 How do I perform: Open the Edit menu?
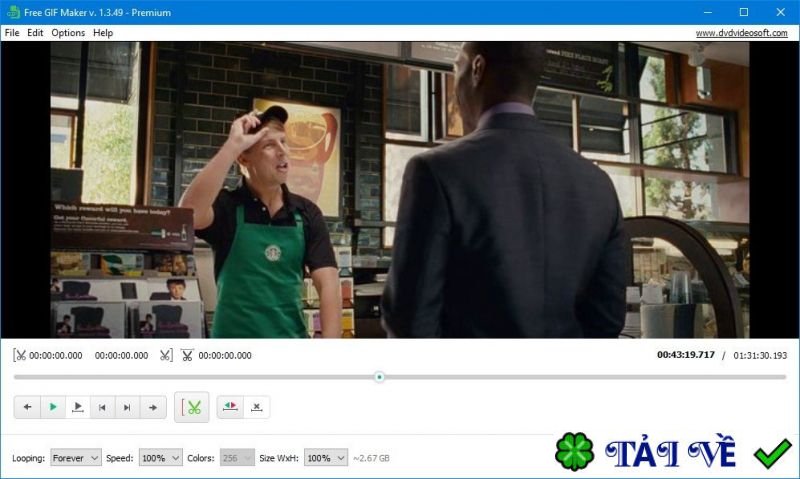[x=35, y=32]
